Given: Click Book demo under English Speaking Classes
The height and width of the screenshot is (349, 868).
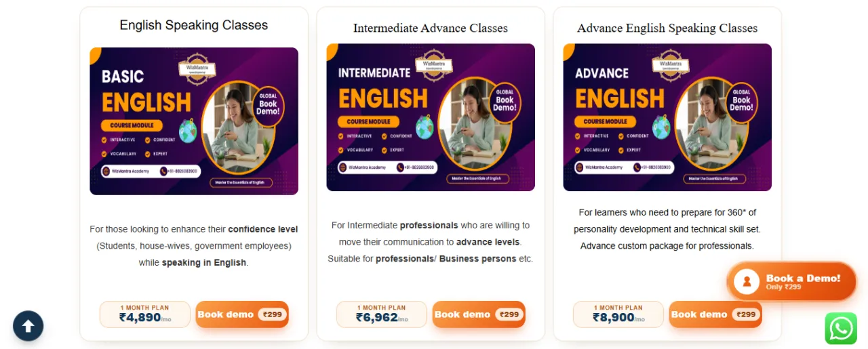Looking at the screenshot, I should [x=242, y=314].
